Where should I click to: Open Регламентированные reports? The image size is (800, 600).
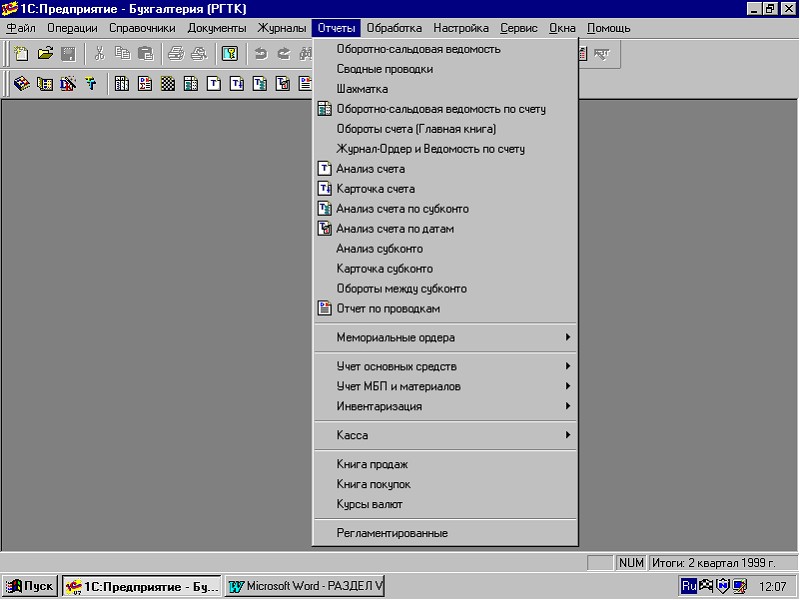(445, 533)
